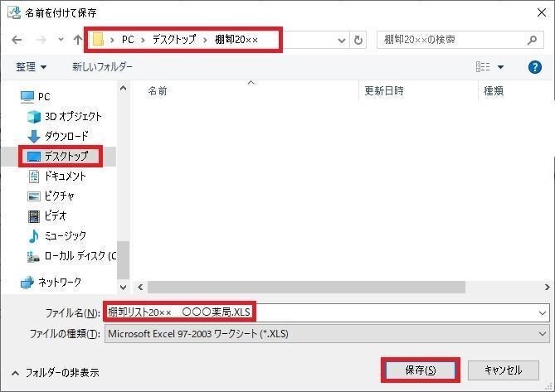Click the forward navigation arrow
The image size is (555, 392).
41,40
